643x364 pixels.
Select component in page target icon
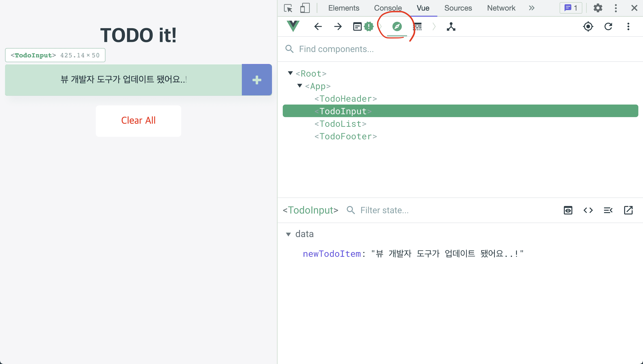coord(588,26)
